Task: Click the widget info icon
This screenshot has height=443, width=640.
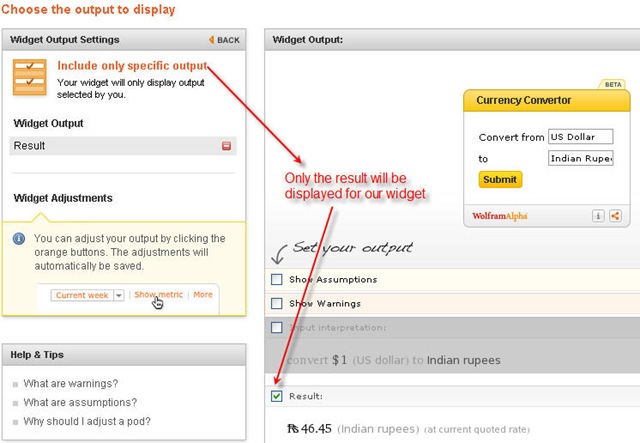Action: [598, 216]
